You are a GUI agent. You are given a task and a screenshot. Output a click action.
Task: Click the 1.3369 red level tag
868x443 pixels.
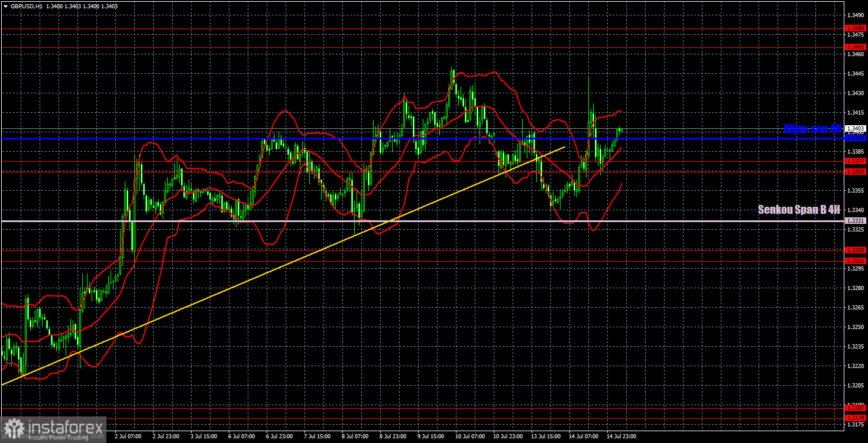856,171
